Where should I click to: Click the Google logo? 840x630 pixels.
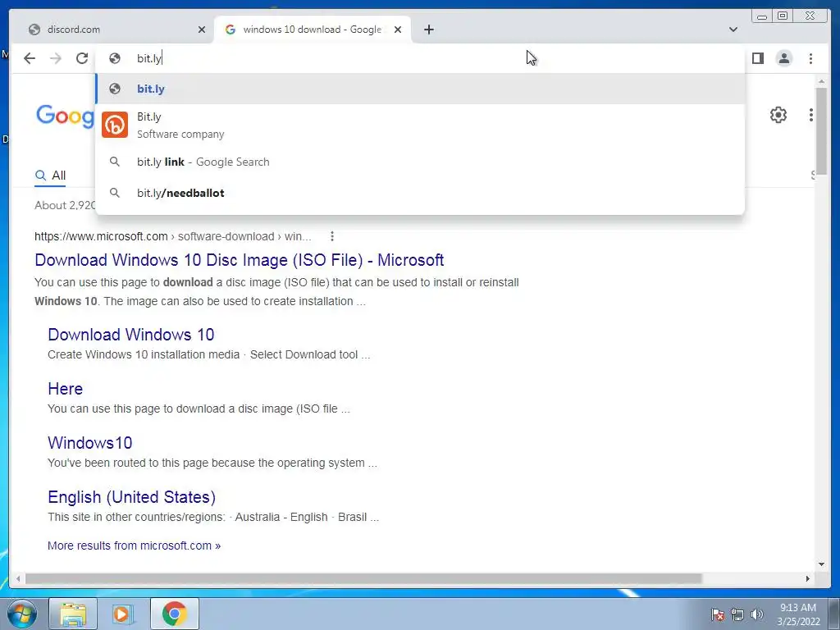[65, 115]
